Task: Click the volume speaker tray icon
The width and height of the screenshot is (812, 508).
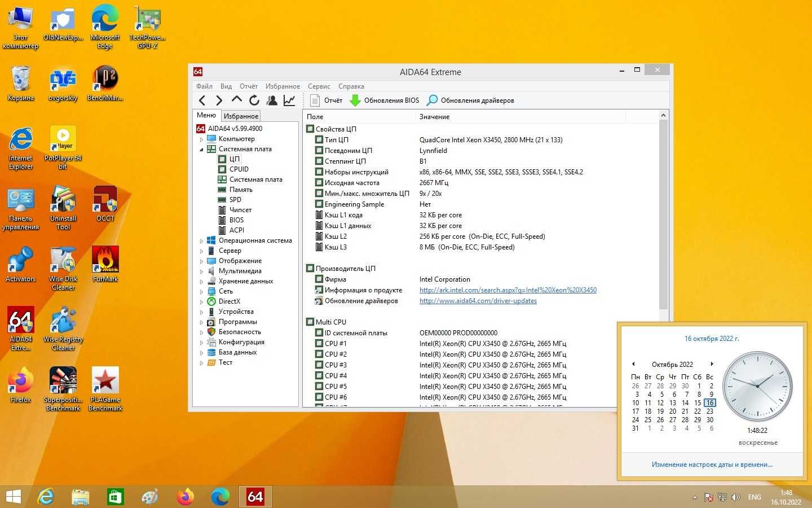Action: 735,497
